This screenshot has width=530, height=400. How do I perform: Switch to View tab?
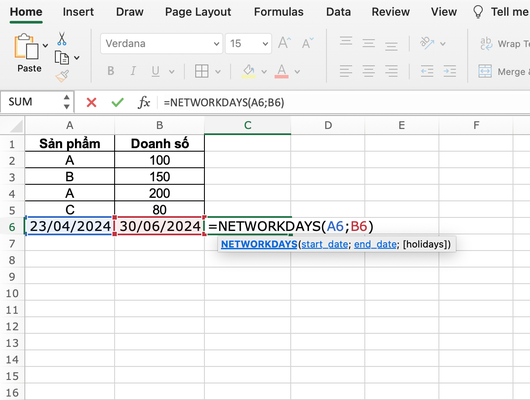[x=444, y=12]
